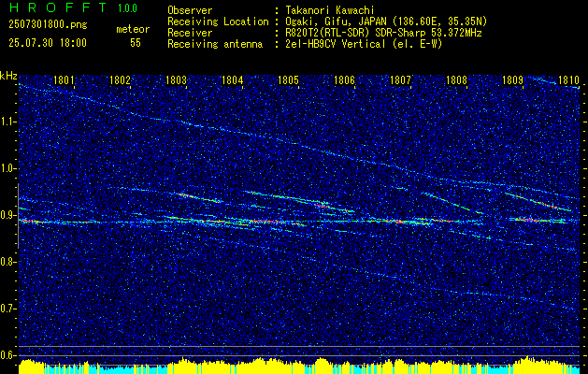Click the Receiving Location label
The width and height of the screenshot is (588, 374).
coord(218,22)
